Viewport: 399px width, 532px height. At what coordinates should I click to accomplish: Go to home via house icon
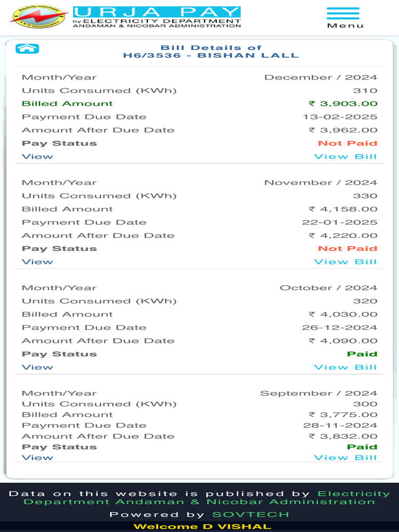tap(27, 48)
